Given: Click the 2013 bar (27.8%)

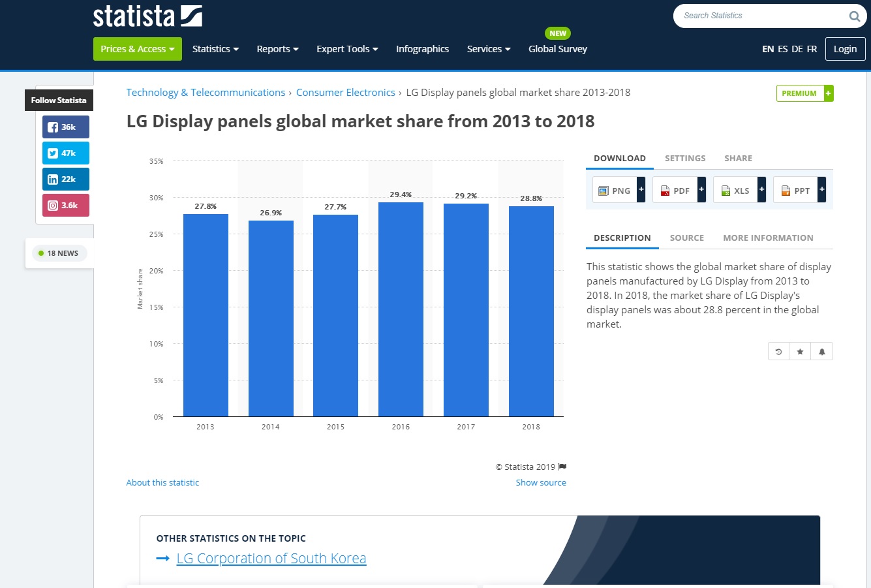Looking at the screenshot, I should click(x=206, y=315).
